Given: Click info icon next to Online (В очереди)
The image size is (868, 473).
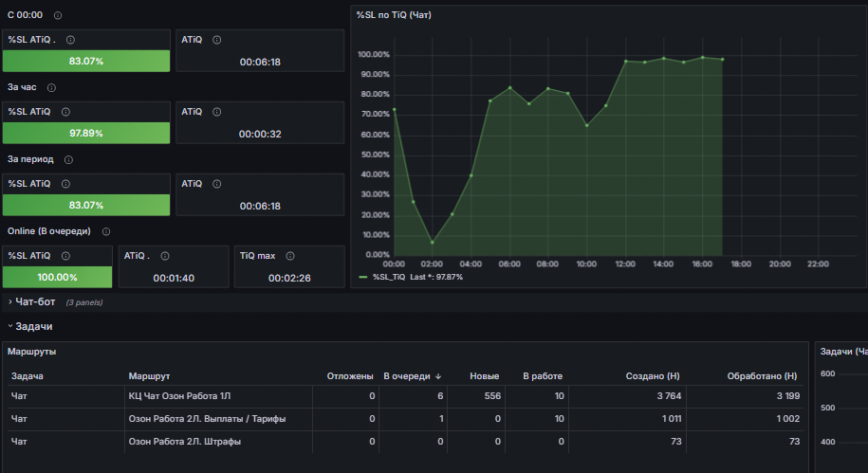Looking at the screenshot, I should [x=106, y=231].
